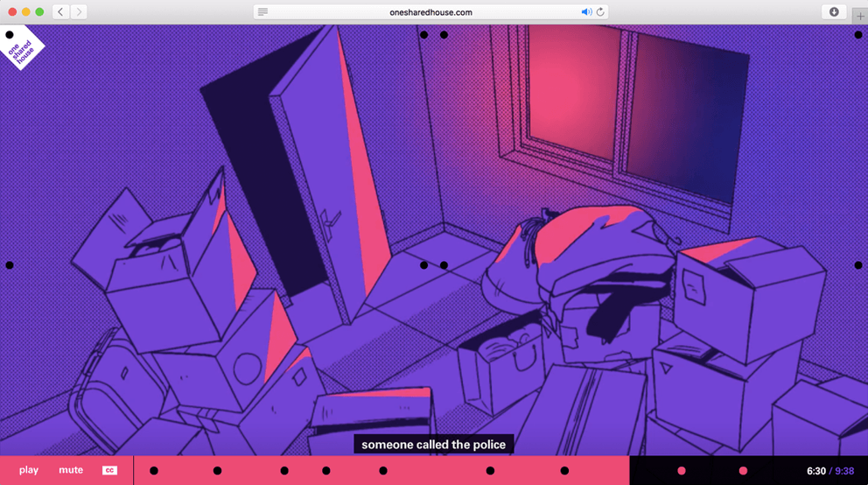The width and height of the screenshot is (868, 485).
Task: Open Reader view icon in address bar
Action: [263, 11]
